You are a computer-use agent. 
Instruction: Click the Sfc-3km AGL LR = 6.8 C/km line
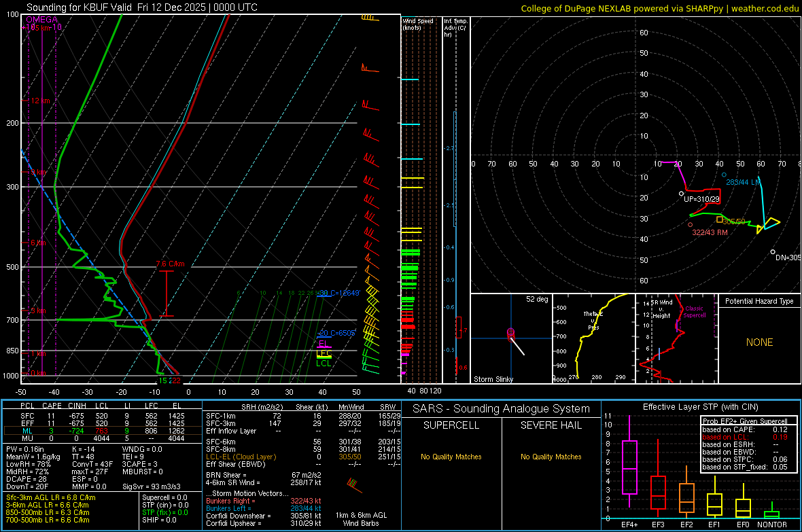(51, 497)
